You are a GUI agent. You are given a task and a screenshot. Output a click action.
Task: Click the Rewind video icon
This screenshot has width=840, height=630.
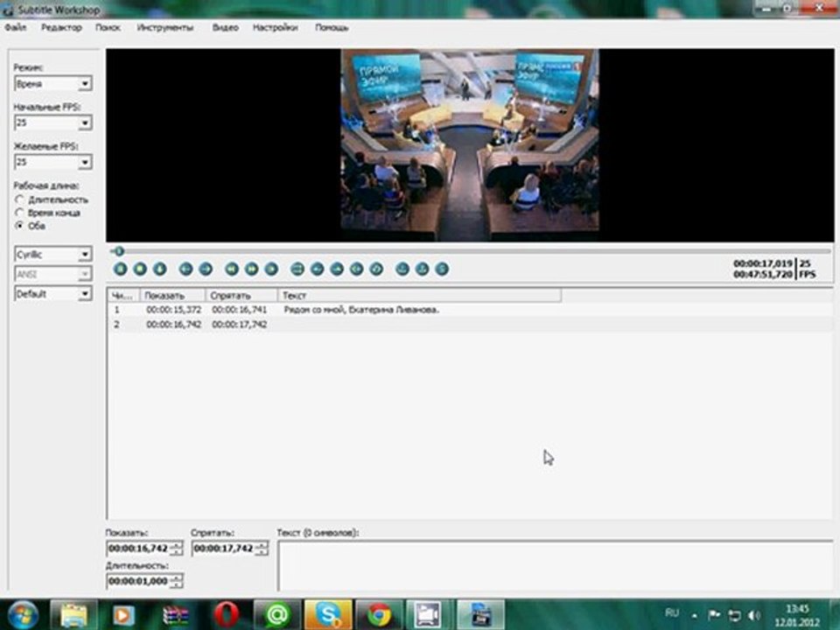[x=232, y=269]
